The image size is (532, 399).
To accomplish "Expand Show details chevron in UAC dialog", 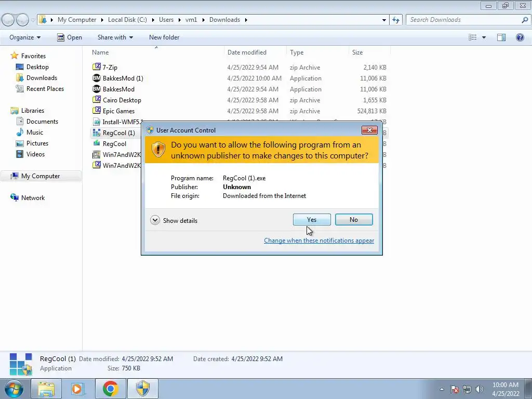I will 155,220.
